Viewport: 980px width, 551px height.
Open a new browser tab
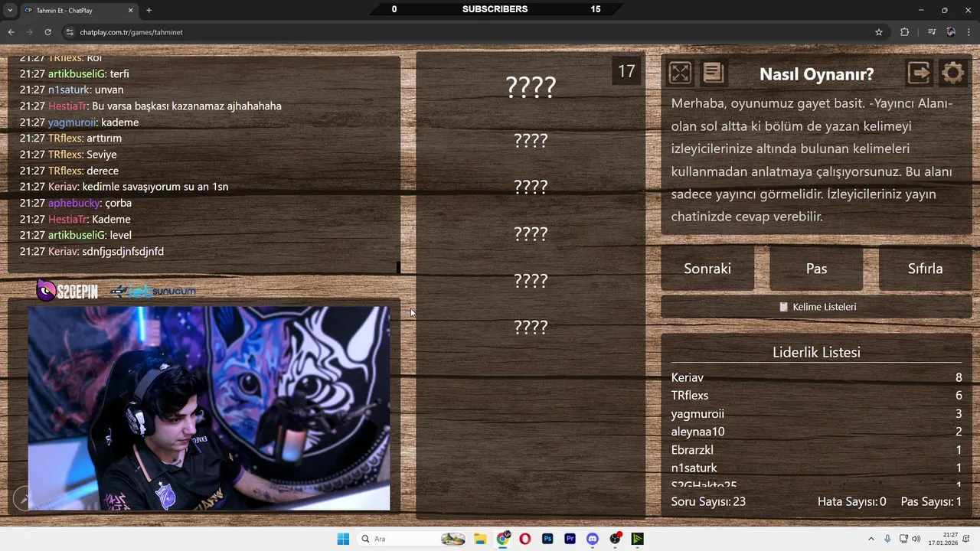pyautogui.click(x=149, y=10)
